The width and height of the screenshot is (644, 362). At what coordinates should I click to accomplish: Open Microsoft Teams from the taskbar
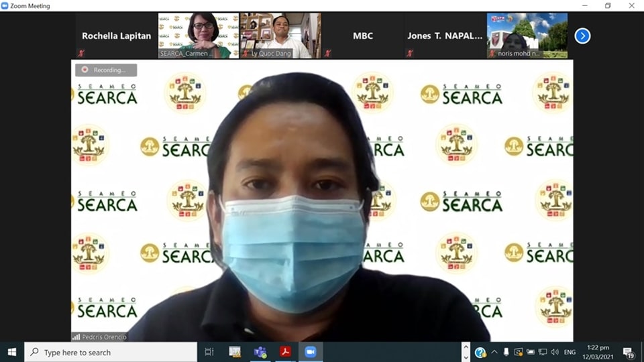point(260,352)
